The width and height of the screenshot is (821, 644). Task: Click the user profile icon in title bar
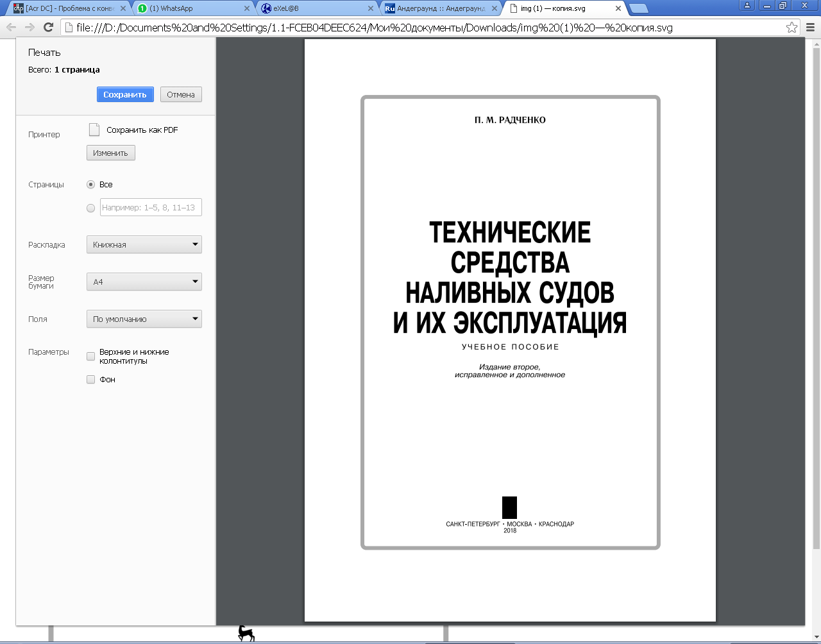pos(747,5)
